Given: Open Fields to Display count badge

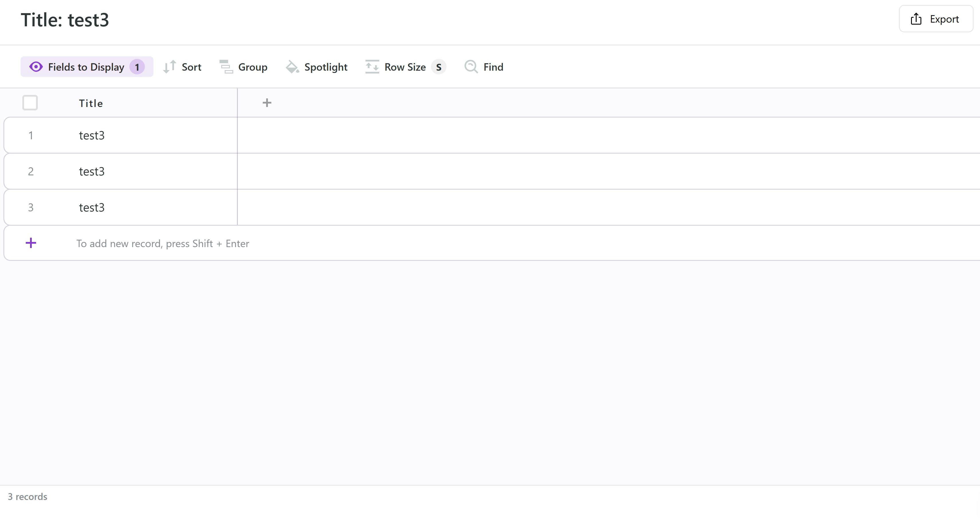Looking at the screenshot, I should (137, 67).
